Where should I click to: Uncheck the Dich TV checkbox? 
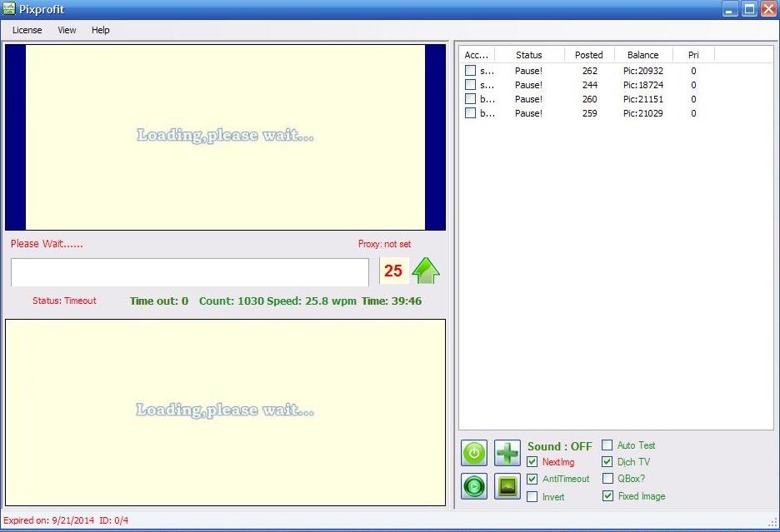(x=607, y=462)
